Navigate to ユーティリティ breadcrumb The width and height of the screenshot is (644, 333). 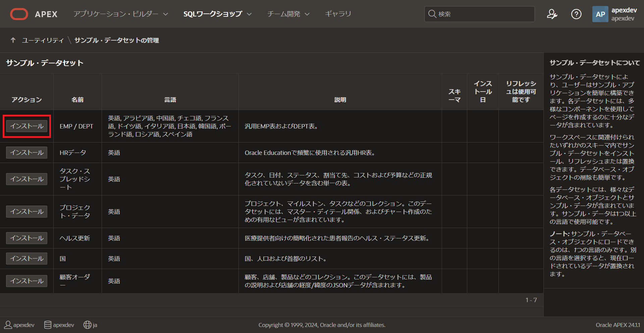43,40
